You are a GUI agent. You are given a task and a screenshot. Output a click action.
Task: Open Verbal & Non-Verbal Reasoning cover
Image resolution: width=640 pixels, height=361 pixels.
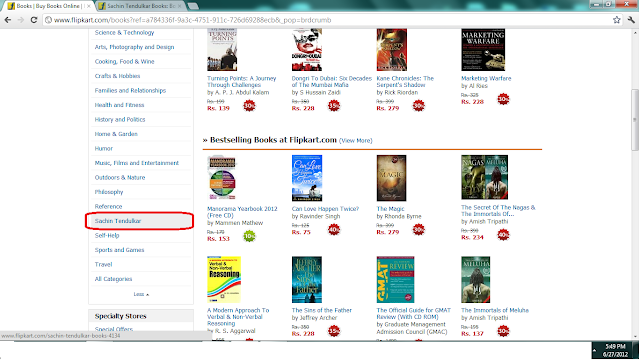[224, 280]
